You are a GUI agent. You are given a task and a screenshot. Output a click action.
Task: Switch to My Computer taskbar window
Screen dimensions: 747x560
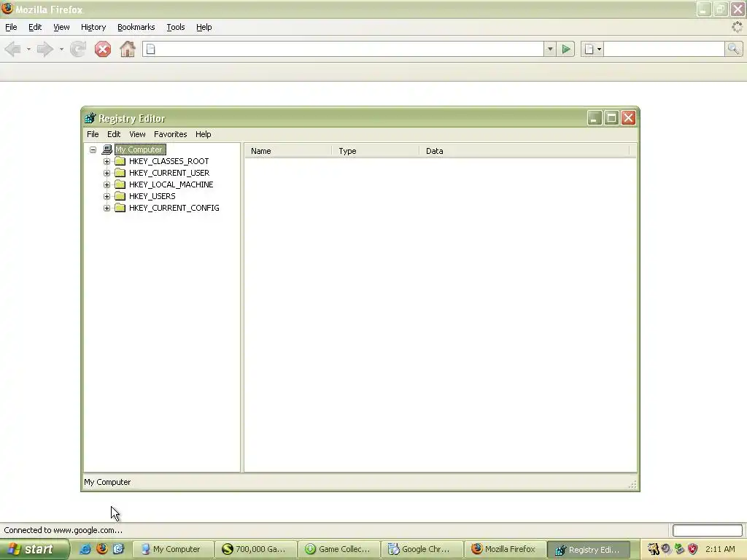coord(172,549)
